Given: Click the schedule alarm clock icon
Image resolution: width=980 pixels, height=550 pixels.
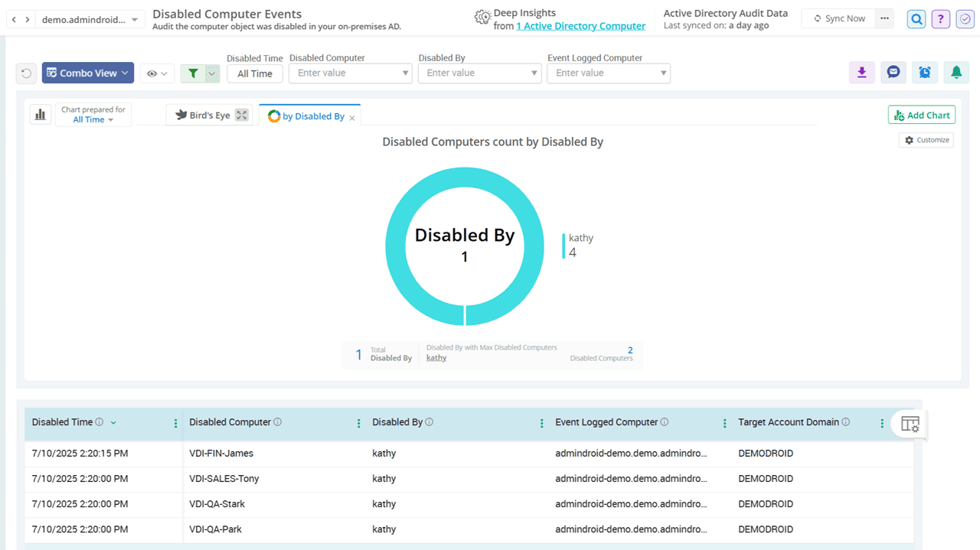Looking at the screenshot, I should coord(925,73).
